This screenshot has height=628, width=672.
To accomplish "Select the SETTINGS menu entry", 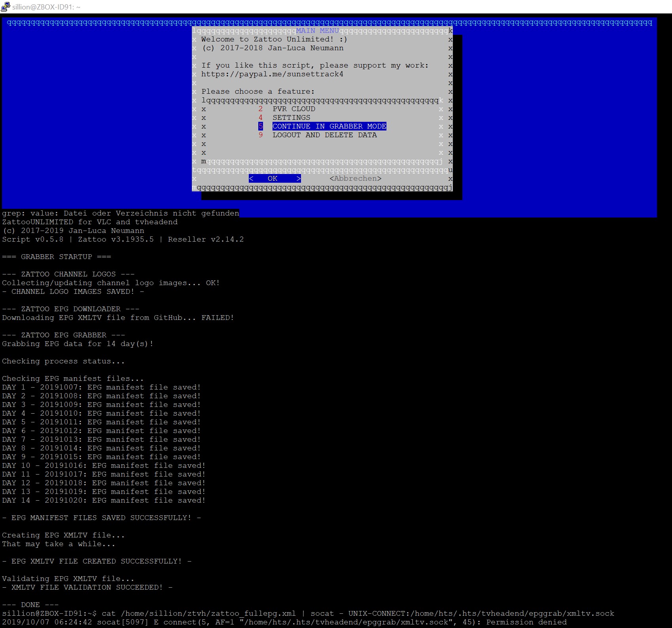I will (292, 118).
